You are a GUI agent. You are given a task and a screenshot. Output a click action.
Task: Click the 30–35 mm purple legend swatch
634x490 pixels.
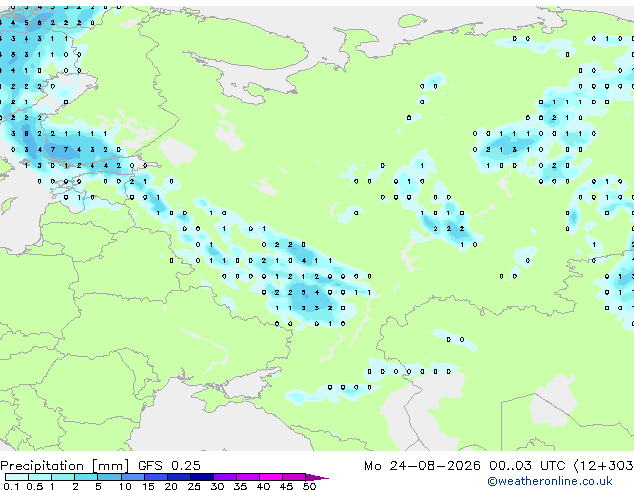point(225,477)
